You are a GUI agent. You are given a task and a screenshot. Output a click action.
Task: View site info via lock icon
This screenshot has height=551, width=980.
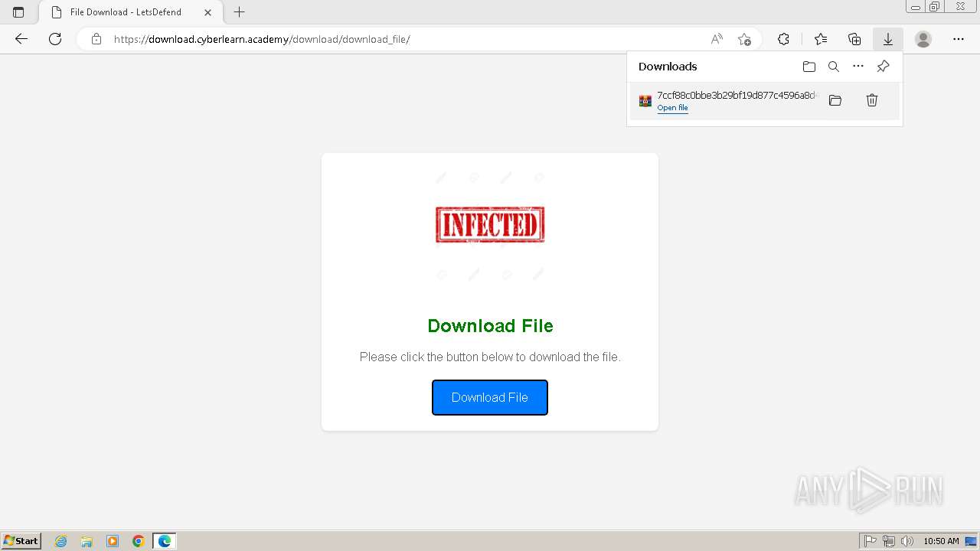coord(96,39)
